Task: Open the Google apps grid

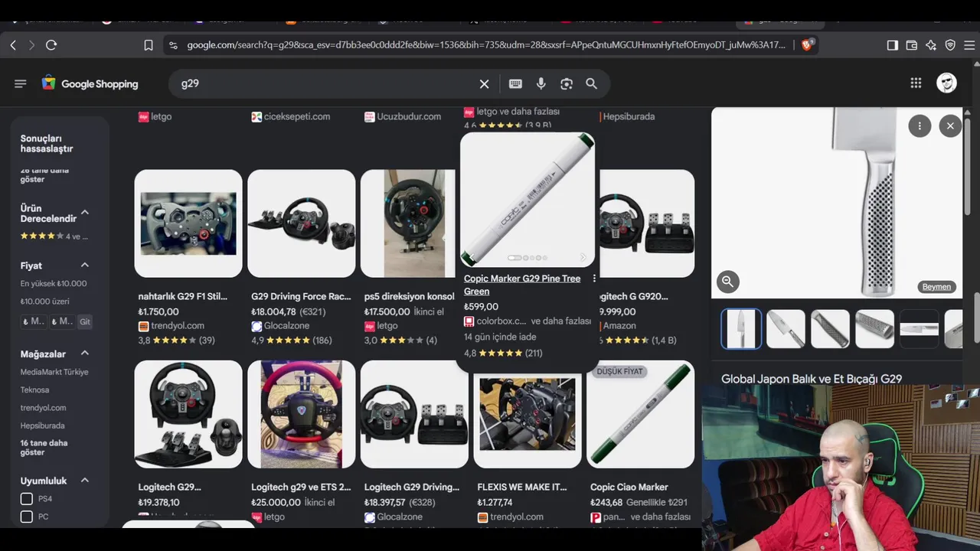Action: [x=916, y=83]
